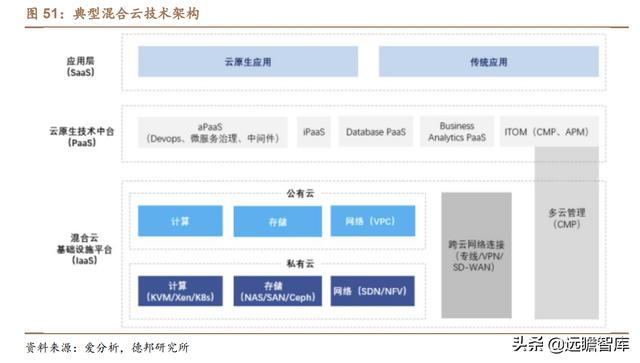Click the public cloud 存储 box
The height and width of the screenshot is (363, 640).
278,221
